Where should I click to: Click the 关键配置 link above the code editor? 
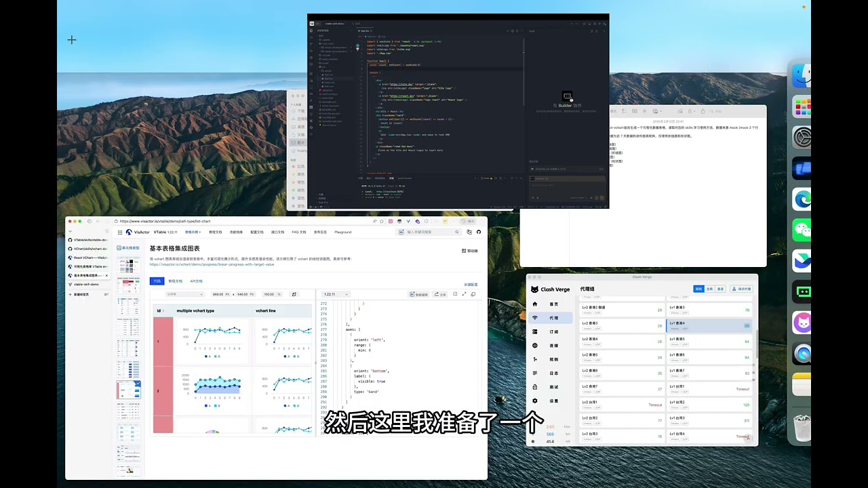471,285
